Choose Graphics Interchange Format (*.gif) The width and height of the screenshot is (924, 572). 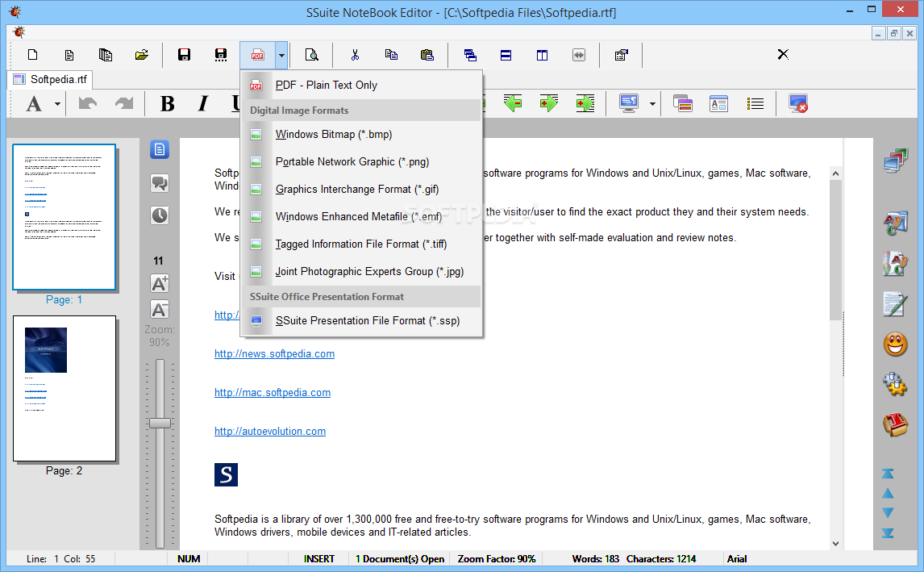(x=362, y=190)
